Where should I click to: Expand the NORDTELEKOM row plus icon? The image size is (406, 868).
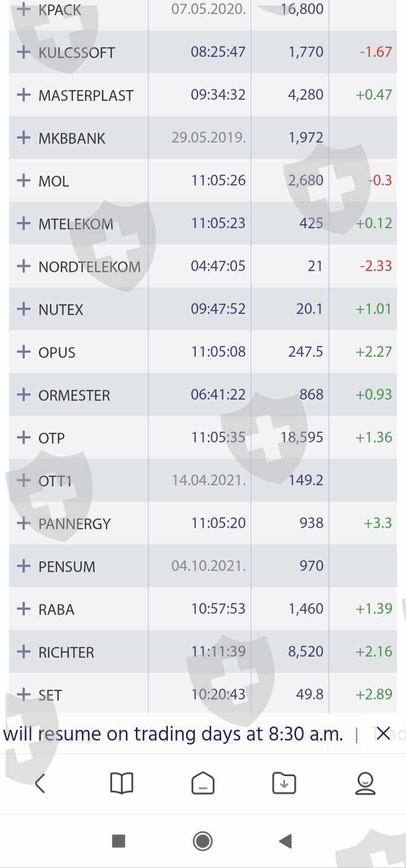[x=24, y=266]
